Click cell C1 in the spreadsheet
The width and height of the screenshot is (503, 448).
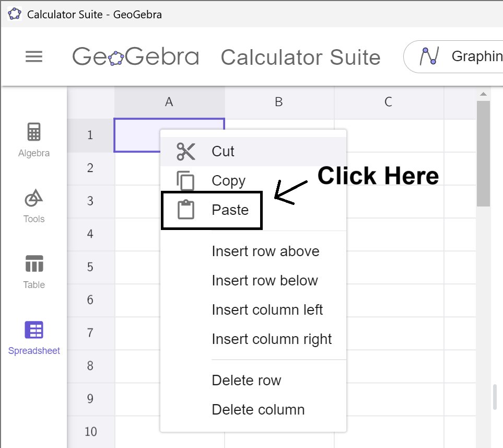pos(389,135)
